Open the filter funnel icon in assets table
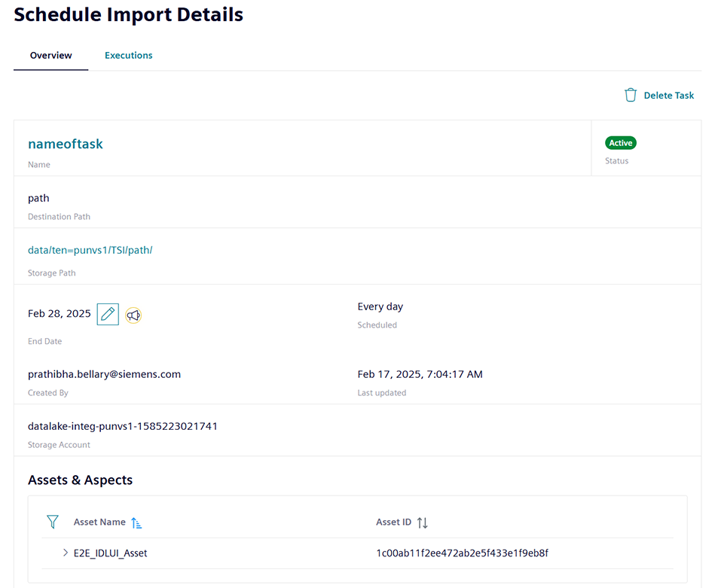The width and height of the screenshot is (712, 588). coord(53,522)
